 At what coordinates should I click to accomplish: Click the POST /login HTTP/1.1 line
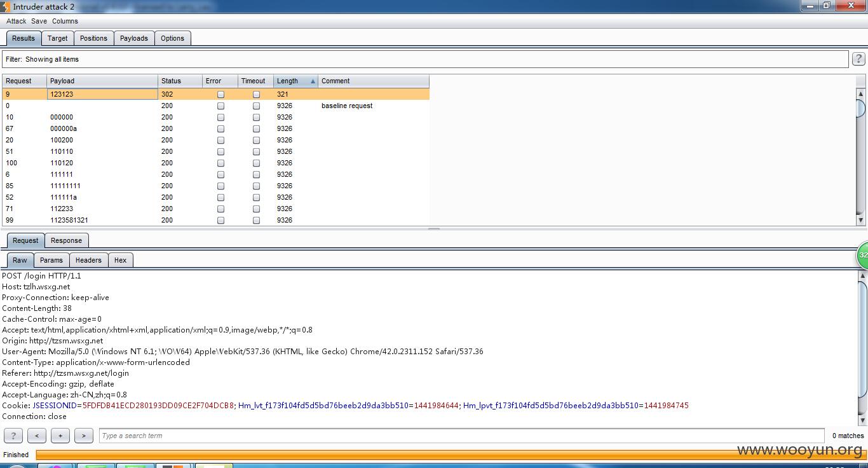(x=41, y=275)
